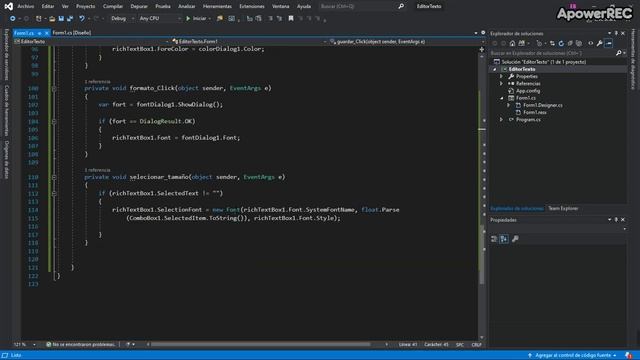Open the Compilar menu
Viewport: 640px width, 360px height.
pos(113,7)
